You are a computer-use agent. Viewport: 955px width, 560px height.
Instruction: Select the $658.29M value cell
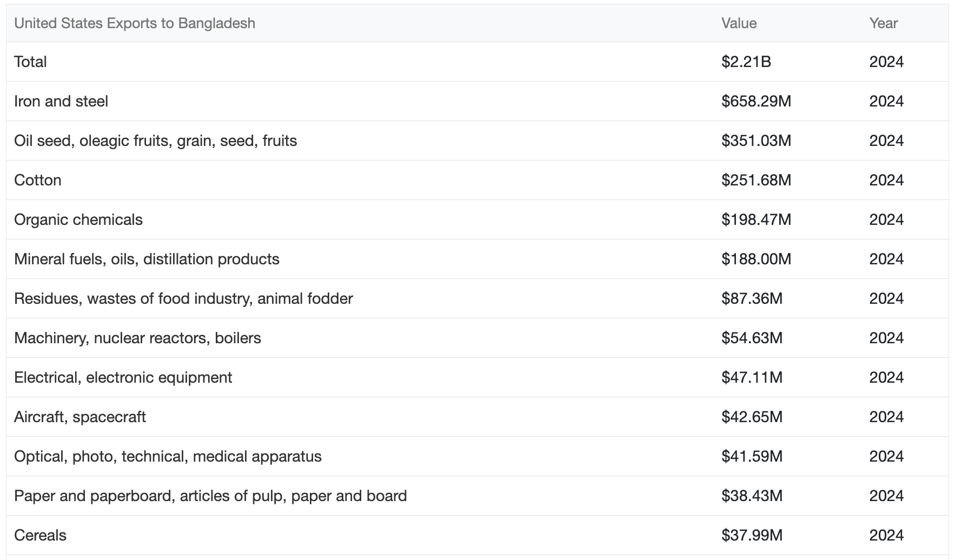(x=756, y=101)
